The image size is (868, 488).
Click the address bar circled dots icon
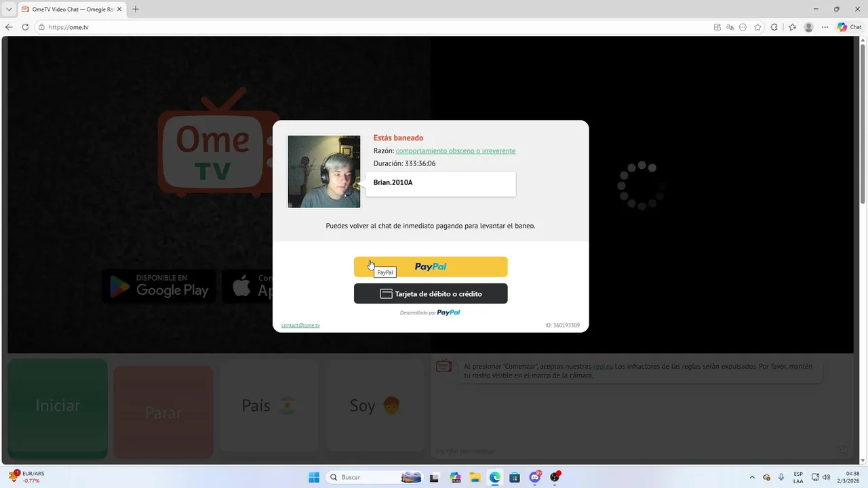(743, 27)
